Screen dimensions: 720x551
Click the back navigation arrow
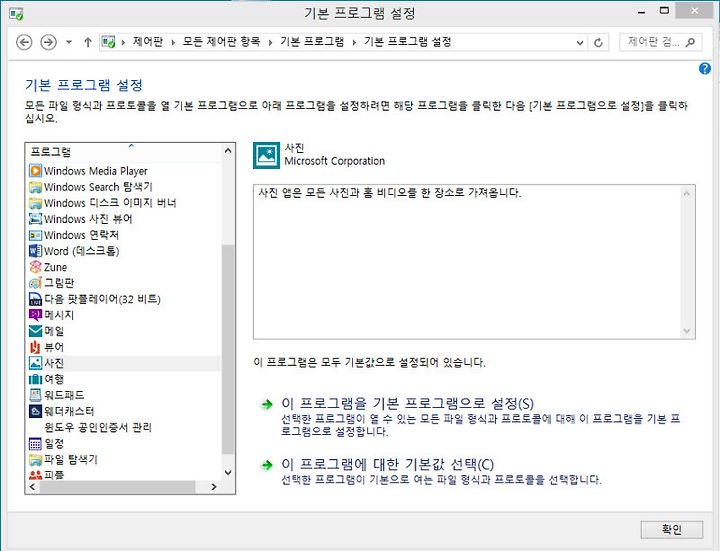24,42
